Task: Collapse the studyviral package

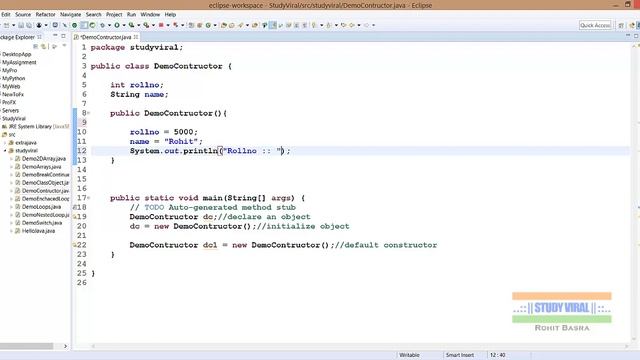Action: click(5, 151)
